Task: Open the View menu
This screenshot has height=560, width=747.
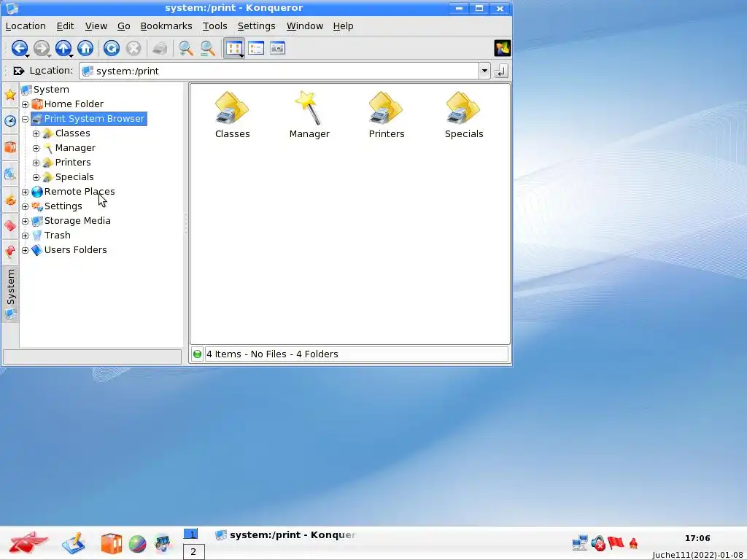Action: coord(96,26)
